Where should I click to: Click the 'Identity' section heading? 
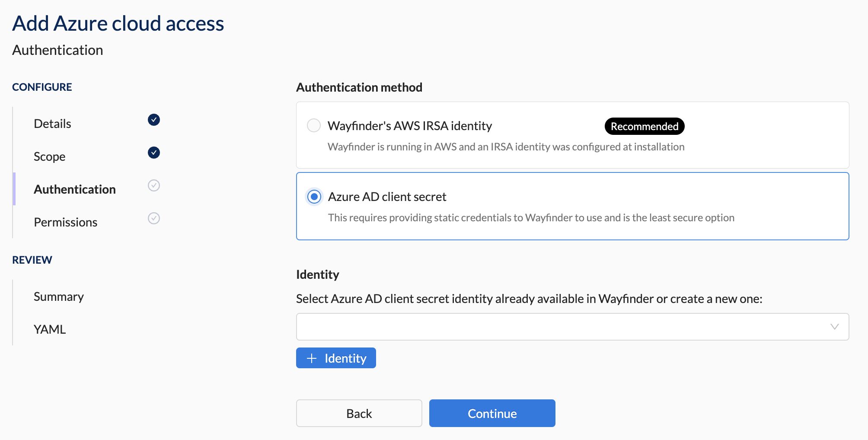(318, 275)
